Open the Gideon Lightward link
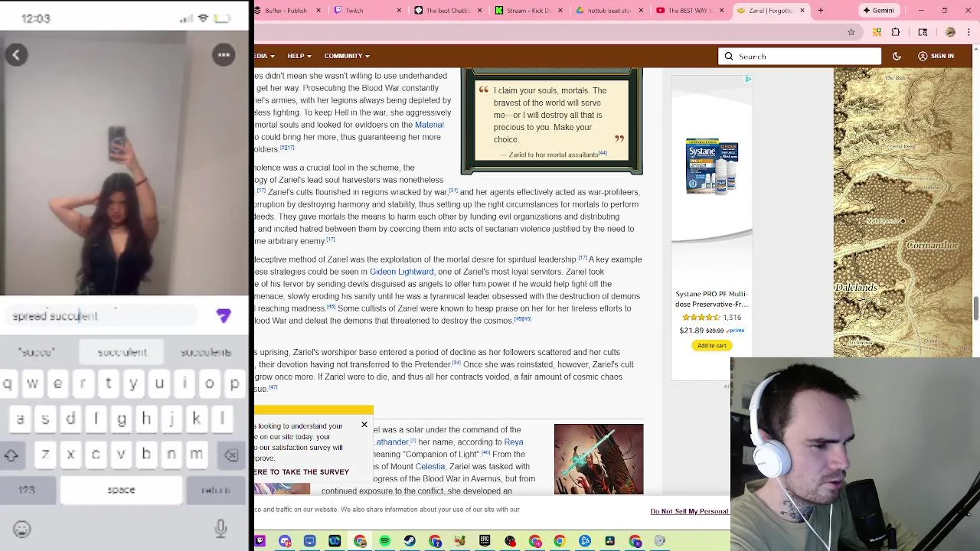Image resolution: width=980 pixels, height=551 pixels. pyautogui.click(x=401, y=272)
